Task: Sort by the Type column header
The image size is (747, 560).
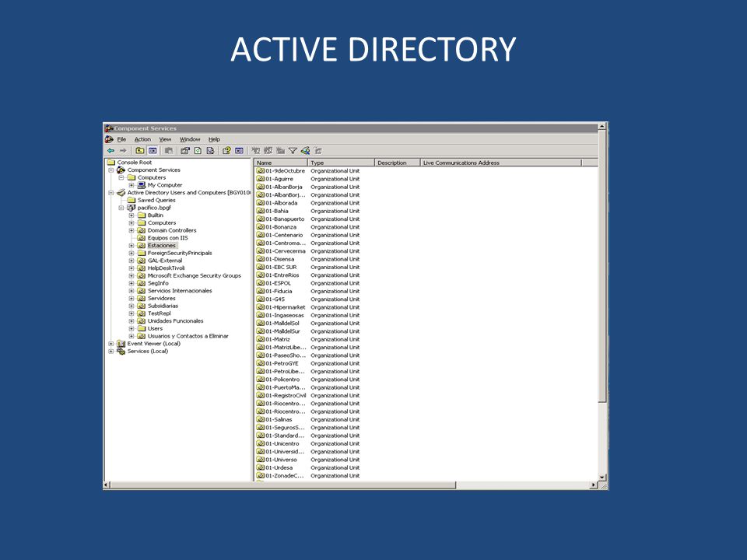Action: 341,163
